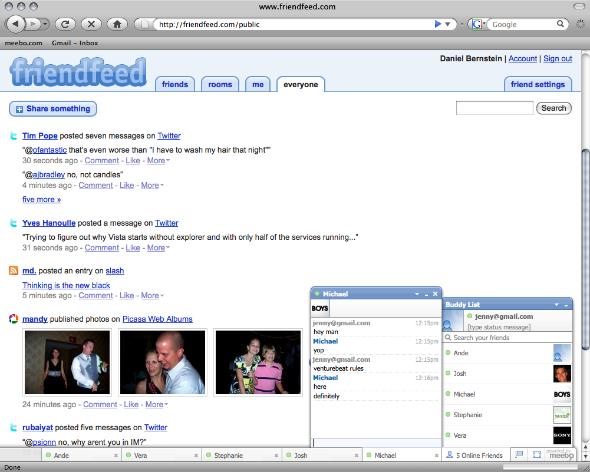Click the 5 Online Friends button

tap(475, 455)
